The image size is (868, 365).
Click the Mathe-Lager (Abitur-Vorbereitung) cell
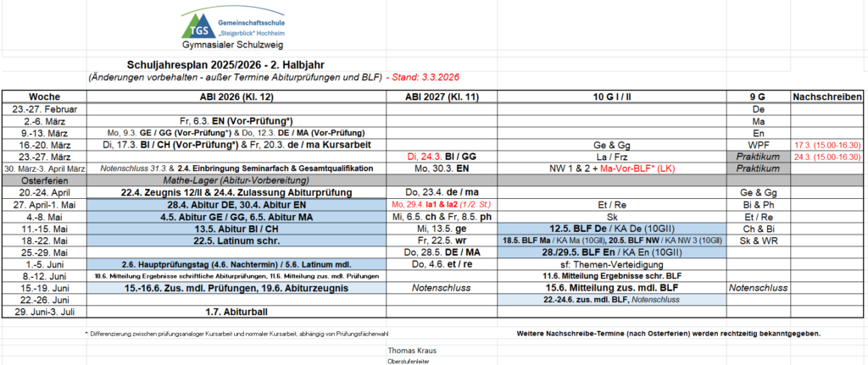pos(236,180)
